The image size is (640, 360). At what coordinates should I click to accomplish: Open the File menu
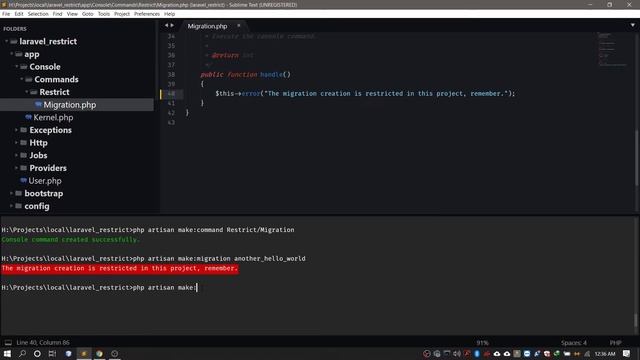(x=6, y=14)
